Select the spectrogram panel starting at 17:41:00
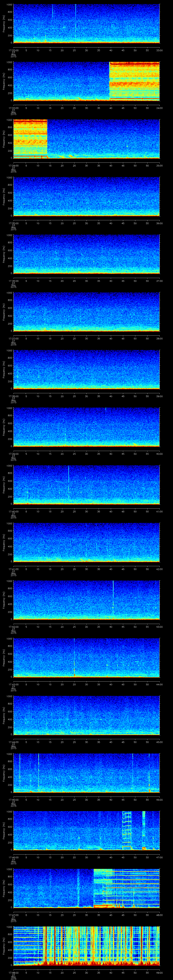The width and height of the screenshot is (173, 980). tap(86, 542)
